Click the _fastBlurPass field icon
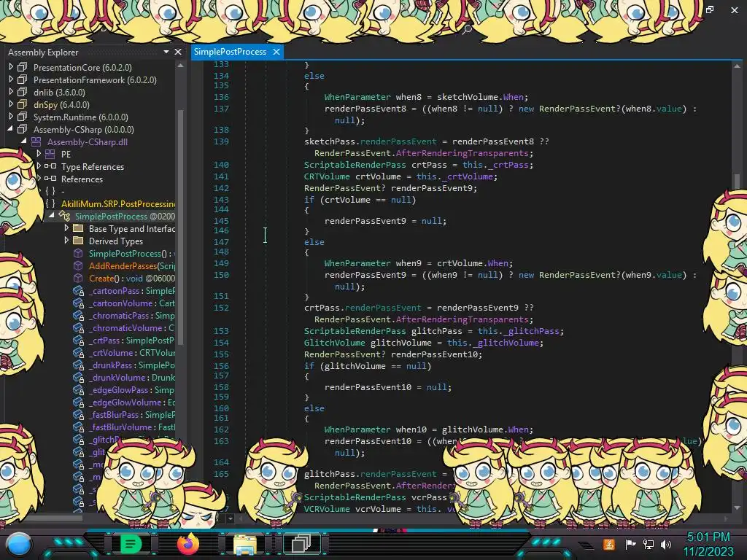The height and width of the screenshot is (560, 747). pyautogui.click(x=78, y=414)
